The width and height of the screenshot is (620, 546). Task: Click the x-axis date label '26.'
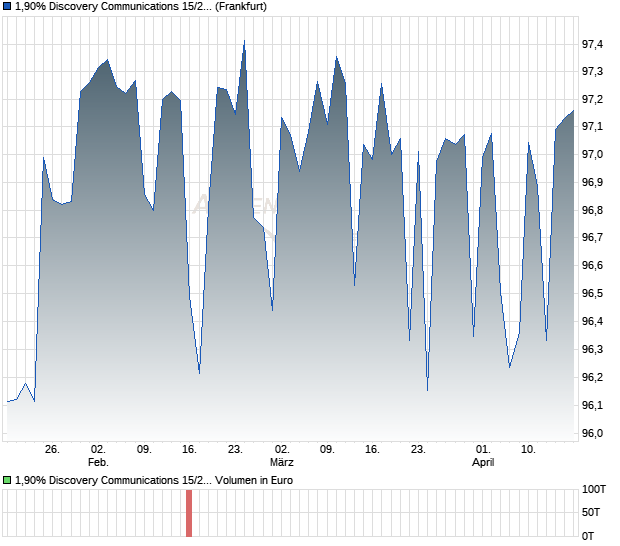[x=52, y=450]
